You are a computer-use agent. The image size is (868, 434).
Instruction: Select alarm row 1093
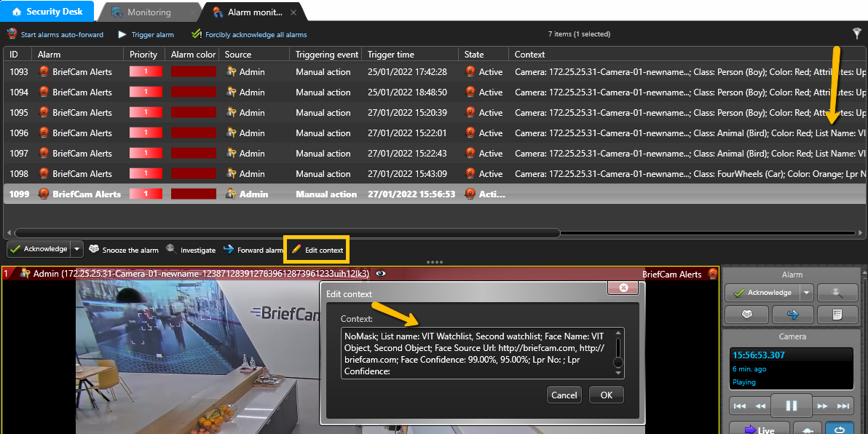pos(435,71)
